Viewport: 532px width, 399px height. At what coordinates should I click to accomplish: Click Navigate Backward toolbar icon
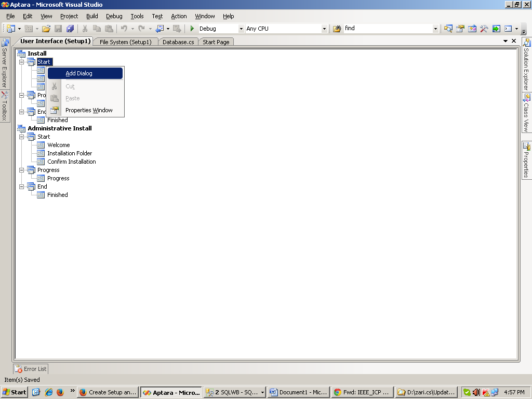(160, 29)
